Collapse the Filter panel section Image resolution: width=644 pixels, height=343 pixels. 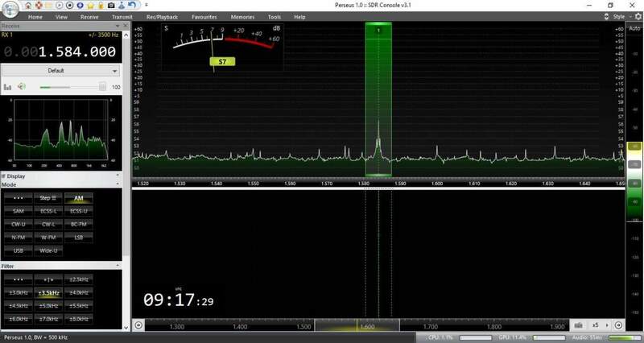(117, 265)
